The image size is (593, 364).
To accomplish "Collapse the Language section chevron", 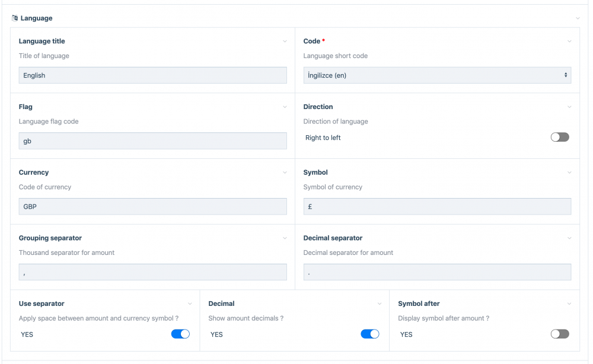I will click(x=578, y=18).
